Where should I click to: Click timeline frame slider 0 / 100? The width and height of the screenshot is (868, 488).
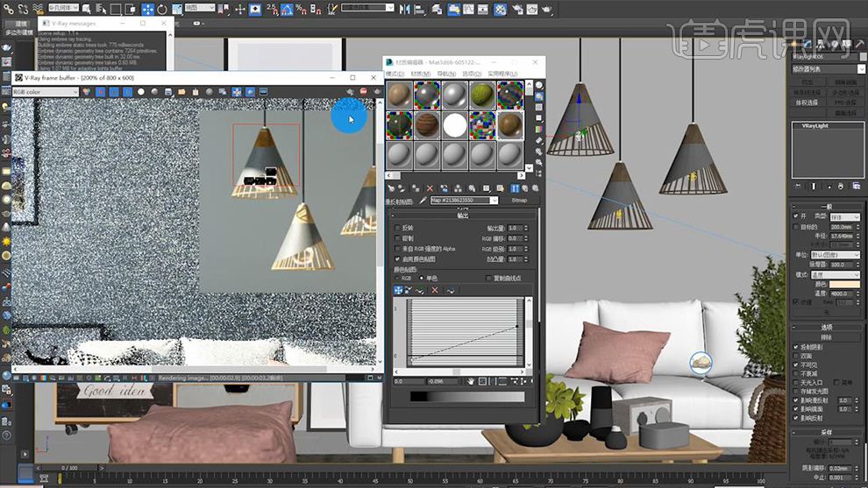coord(69,468)
